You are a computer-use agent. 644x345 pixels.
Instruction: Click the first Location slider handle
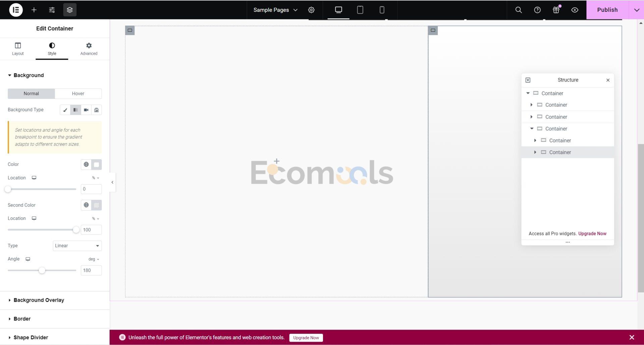click(8, 189)
